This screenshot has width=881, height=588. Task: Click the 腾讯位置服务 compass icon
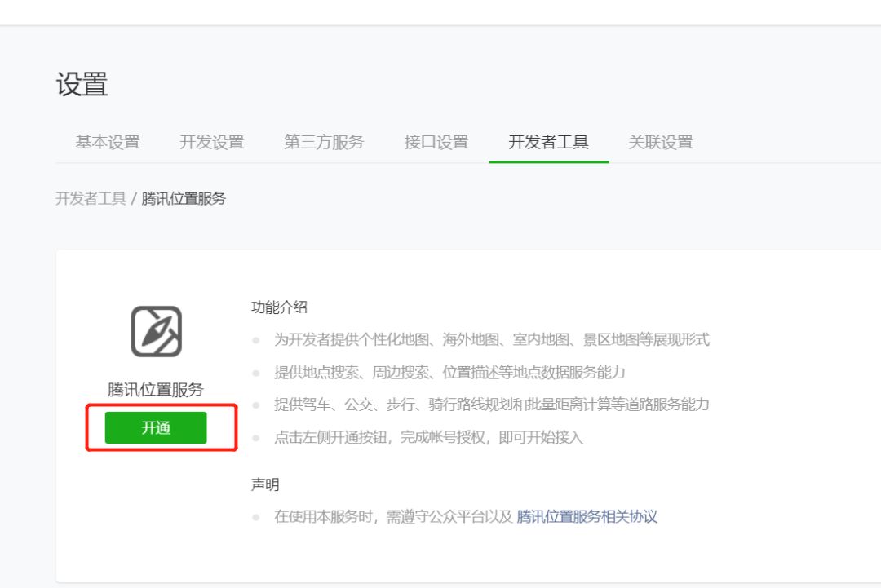click(156, 331)
